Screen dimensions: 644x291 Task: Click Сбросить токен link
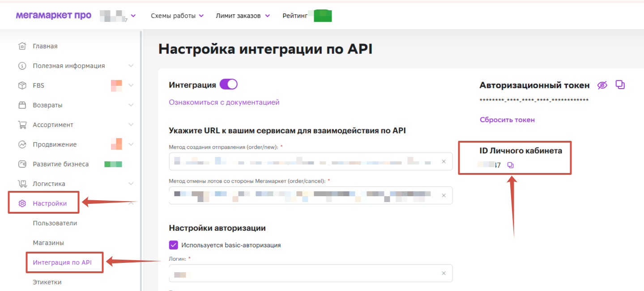coord(507,120)
